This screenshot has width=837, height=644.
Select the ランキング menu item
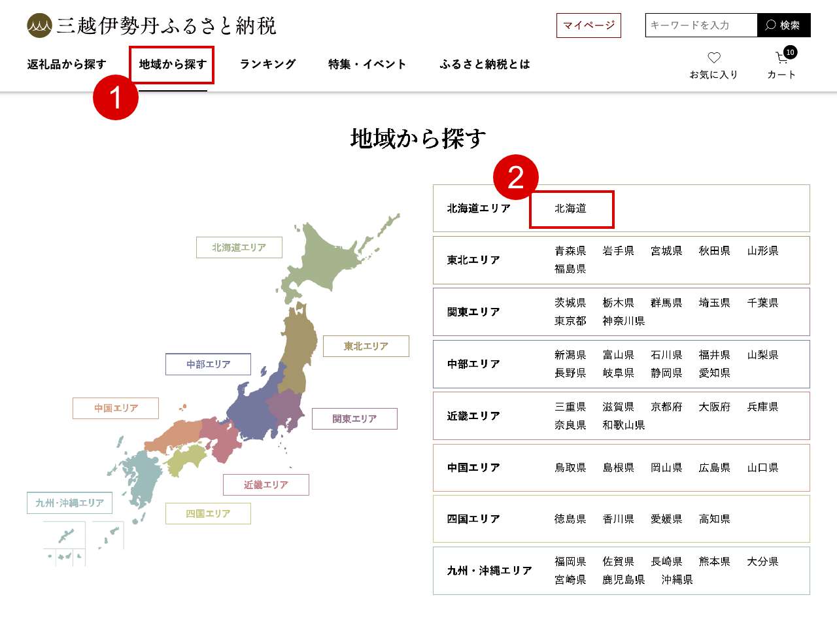pos(267,64)
